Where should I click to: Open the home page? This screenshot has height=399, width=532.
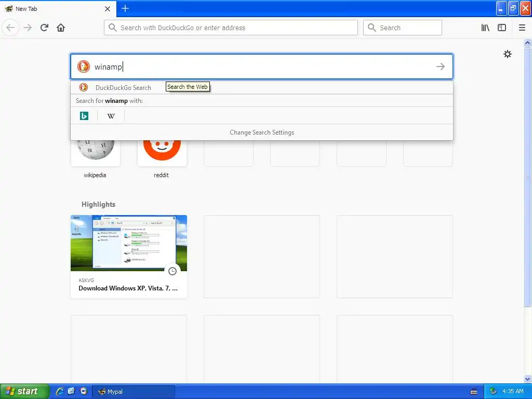tap(61, 28)
